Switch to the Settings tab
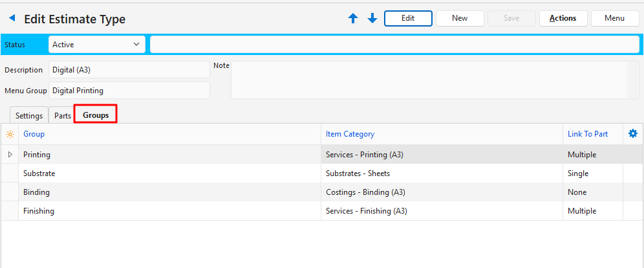This screenshot has height=268, width=644. point(29,116)
